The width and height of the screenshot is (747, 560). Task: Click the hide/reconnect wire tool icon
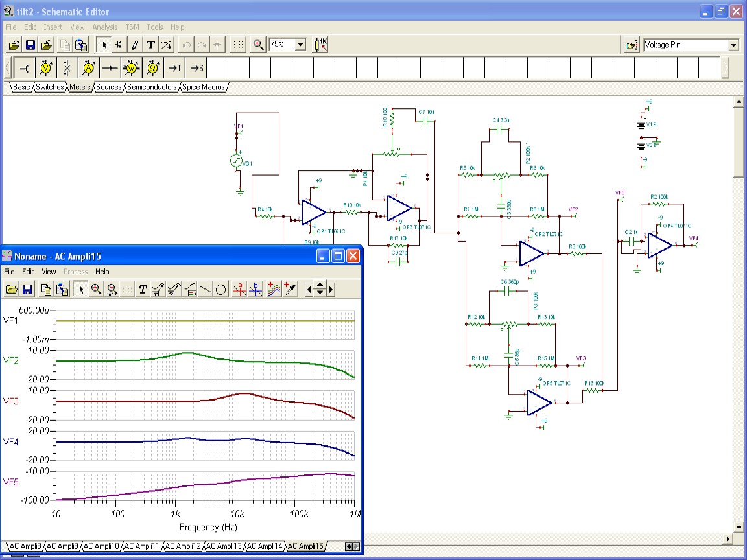(x=166, y=45)
